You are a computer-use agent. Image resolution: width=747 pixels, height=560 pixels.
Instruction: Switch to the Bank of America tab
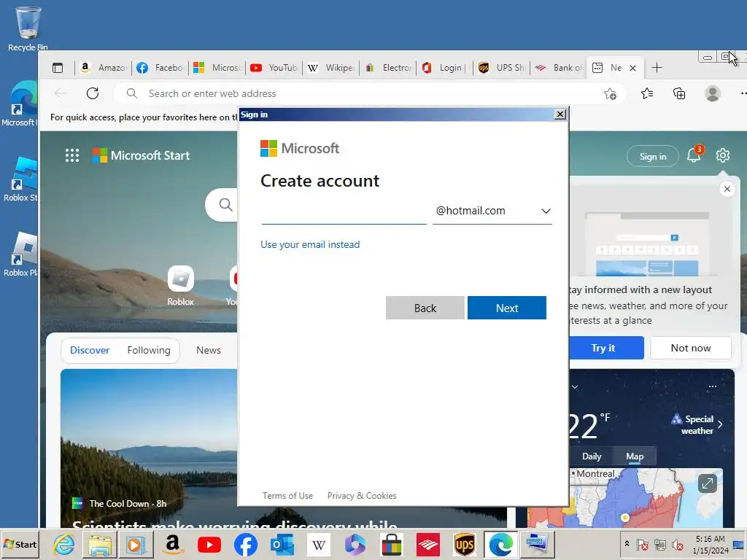tap(558, 68)
